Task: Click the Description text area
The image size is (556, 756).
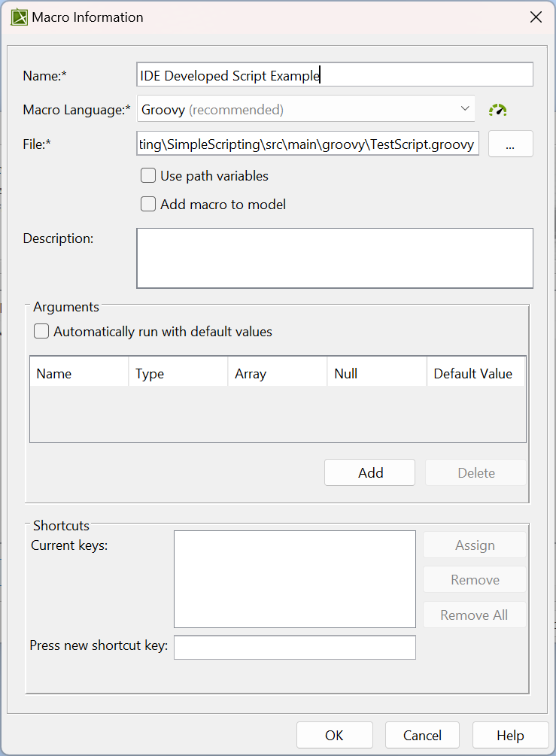Action: click(334, 258)
